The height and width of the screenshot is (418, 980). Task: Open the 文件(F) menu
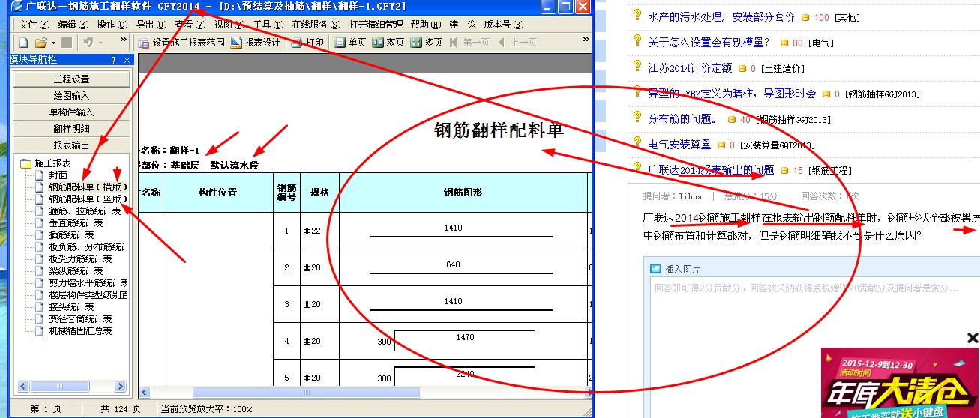pos(34,25)
